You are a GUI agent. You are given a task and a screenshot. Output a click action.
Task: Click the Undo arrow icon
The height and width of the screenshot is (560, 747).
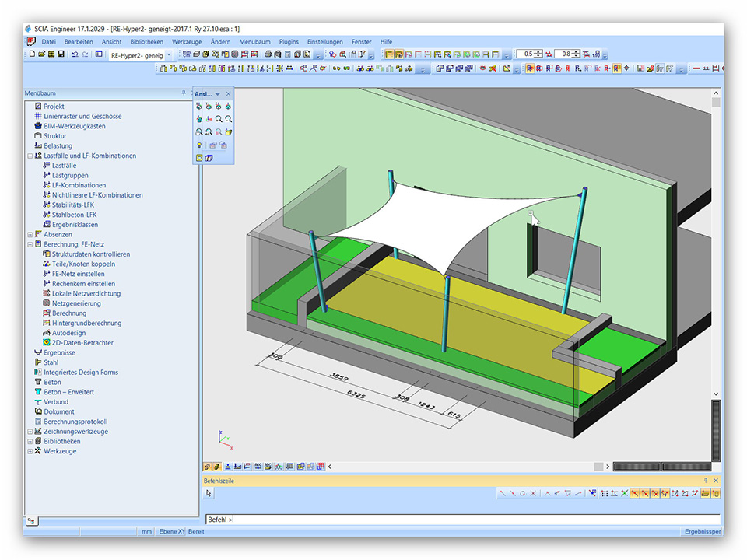pyautogui.click(x=74, y=54)
